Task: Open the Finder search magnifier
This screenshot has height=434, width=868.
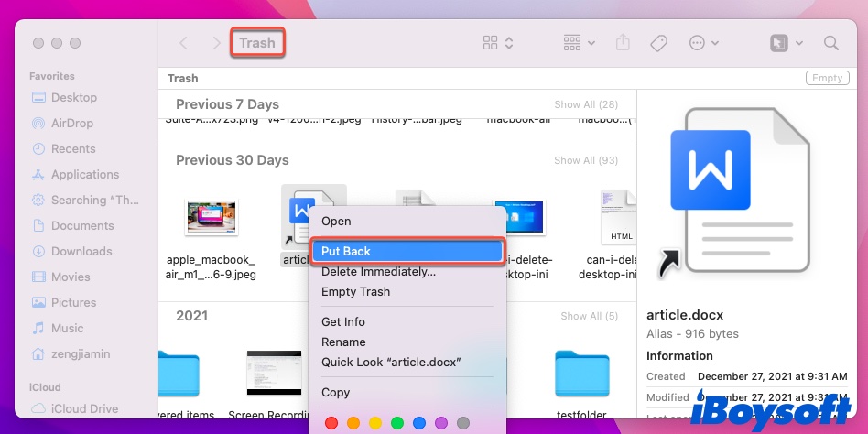Action: [x=831, y=43]
